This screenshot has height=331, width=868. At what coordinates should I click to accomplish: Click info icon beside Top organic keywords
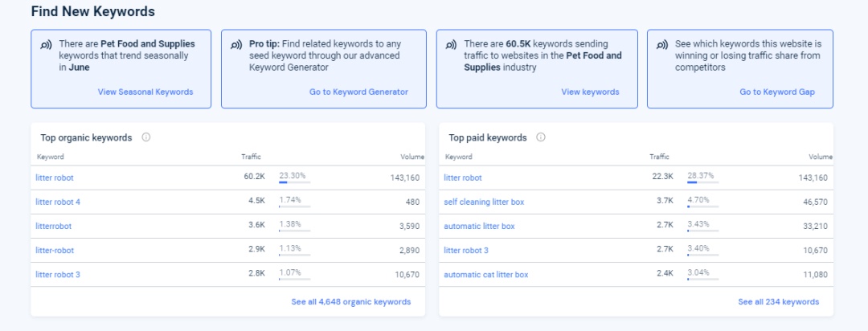(x=146, y=137)
